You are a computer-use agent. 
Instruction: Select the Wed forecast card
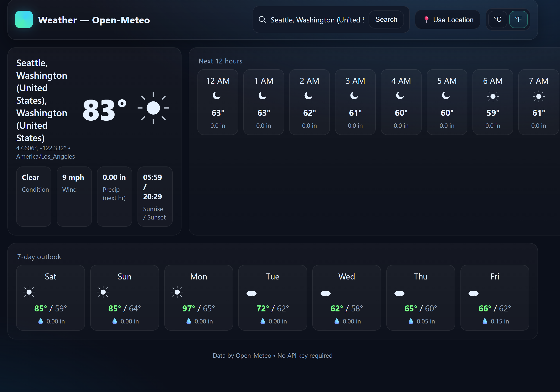coord(346,298)
